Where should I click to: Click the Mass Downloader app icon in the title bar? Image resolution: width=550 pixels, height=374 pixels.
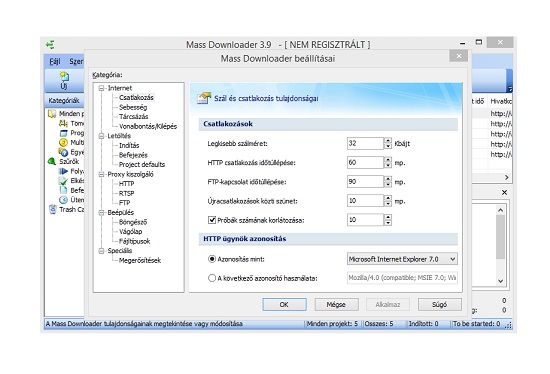coord(50,45)
